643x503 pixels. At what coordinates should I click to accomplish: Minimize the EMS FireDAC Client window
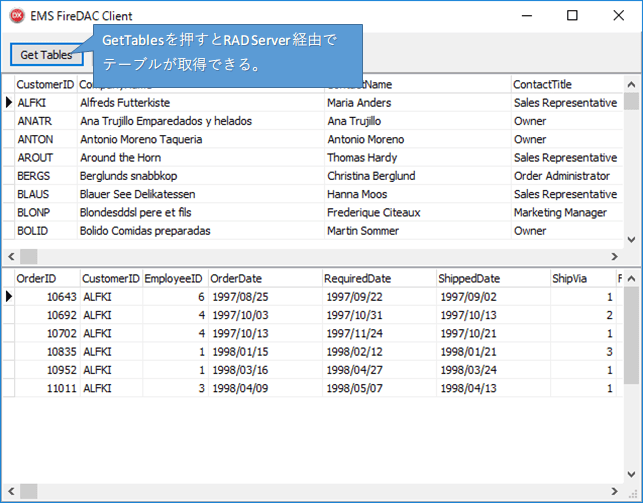pyautogui.click(x=527, y=16)
